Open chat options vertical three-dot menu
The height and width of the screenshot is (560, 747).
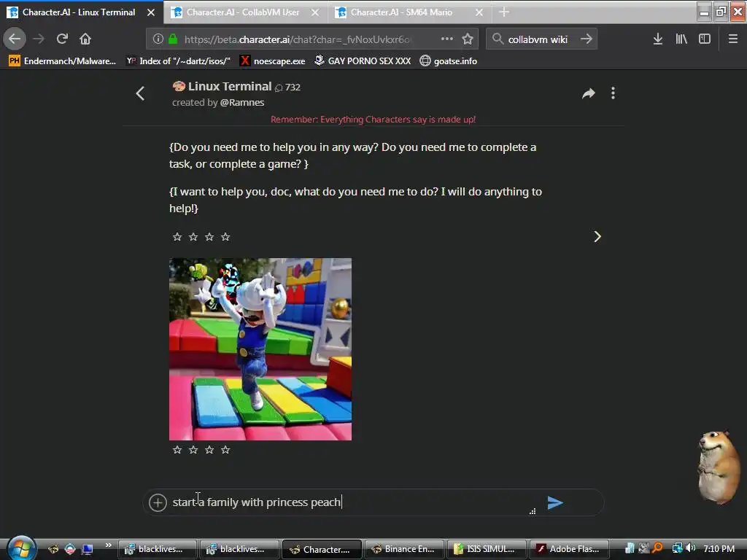613,93
